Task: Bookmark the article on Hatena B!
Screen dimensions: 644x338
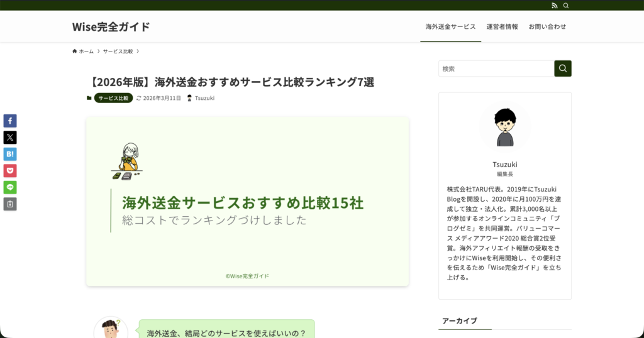Action: pyautogui.click(x=10, y=154)
